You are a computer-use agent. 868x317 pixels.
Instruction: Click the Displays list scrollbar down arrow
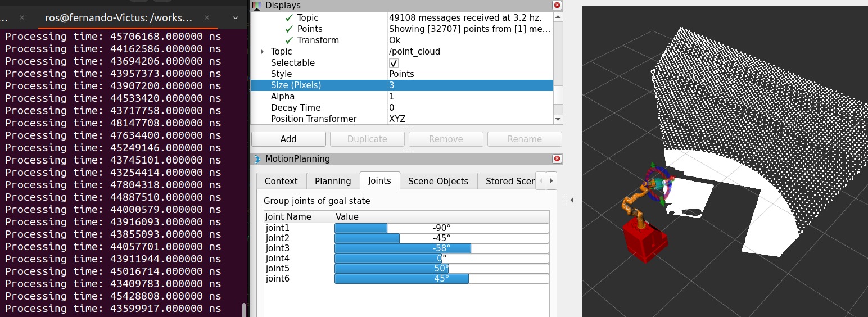(x=558, y=119)
